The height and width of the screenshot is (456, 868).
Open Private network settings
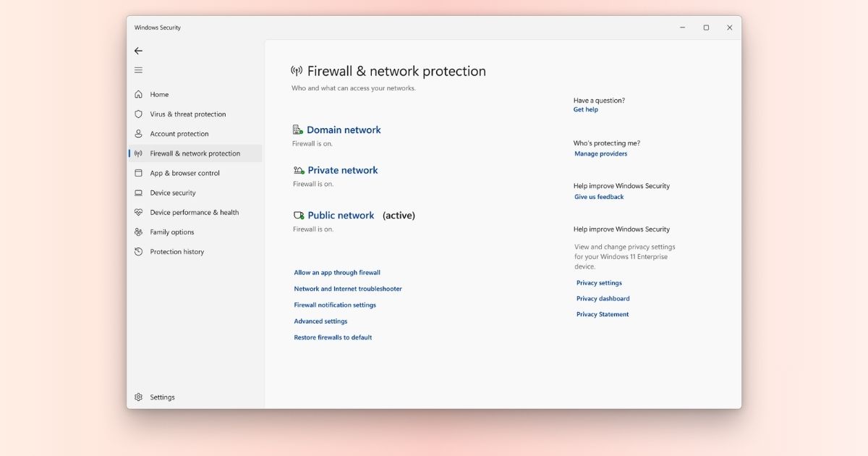[343, 170]
